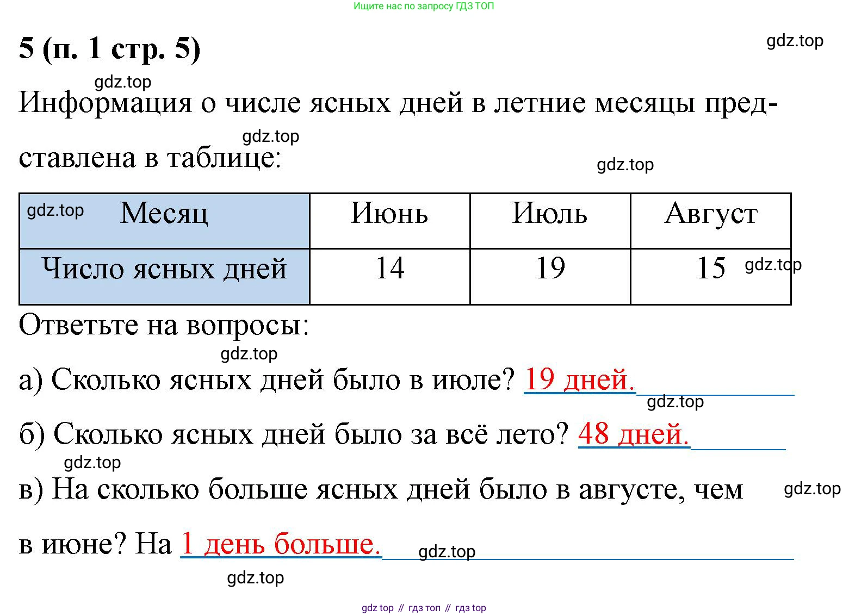Click the table cell with value 19

click(x=550, y=269)
